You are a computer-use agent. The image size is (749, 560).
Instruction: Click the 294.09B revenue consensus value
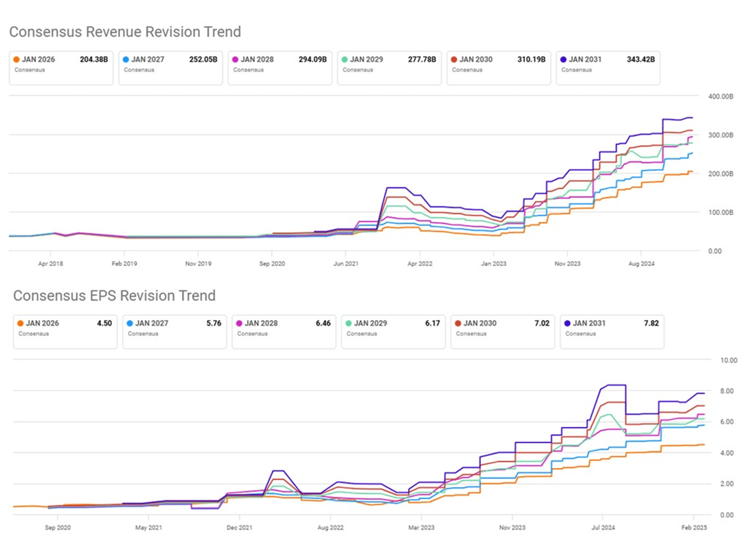(x=314, y=60)
